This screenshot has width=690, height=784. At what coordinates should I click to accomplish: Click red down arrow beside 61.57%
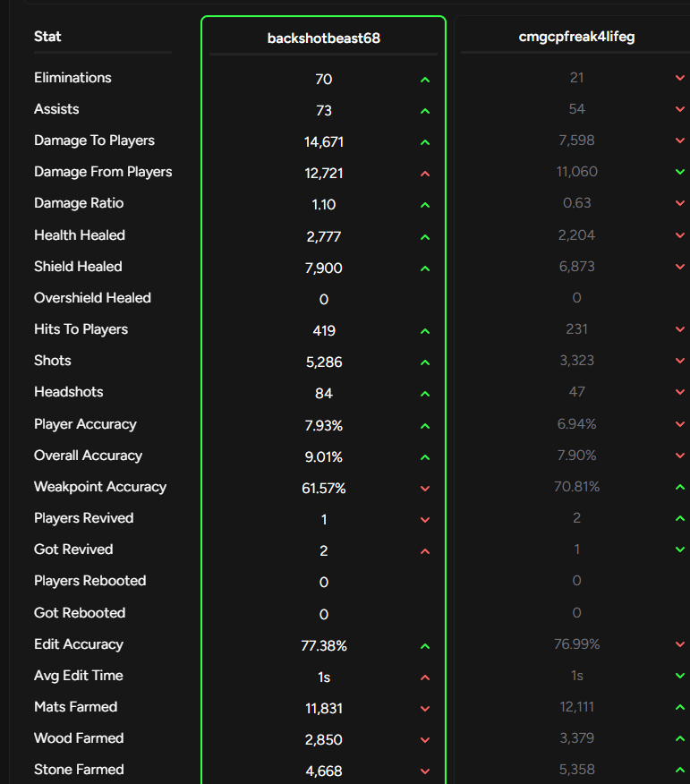coord(425,489)
